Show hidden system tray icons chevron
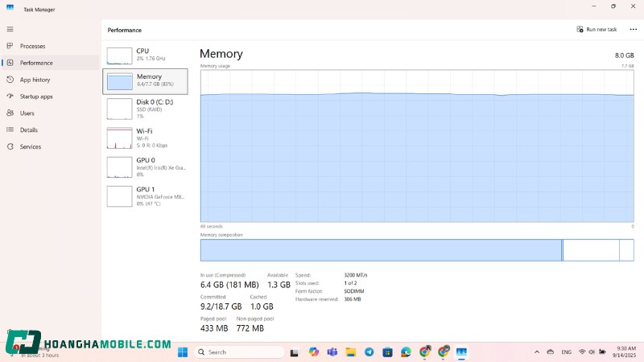This screenshot has height=362, width=644. [x=537, y=352]
